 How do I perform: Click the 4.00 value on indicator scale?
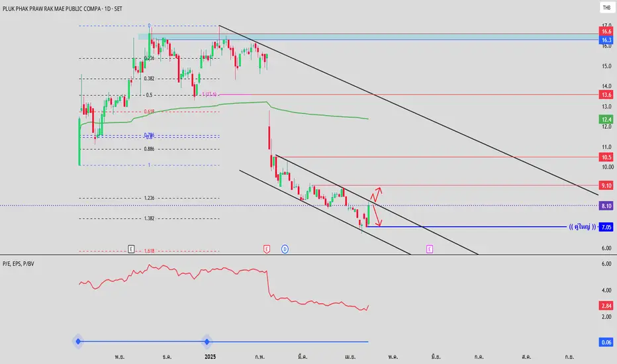point(607,291)
